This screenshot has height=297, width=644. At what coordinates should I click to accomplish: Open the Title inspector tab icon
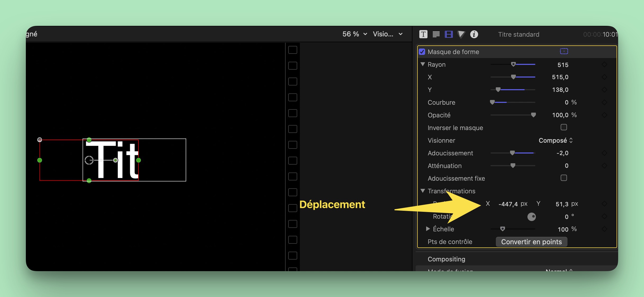coord(423,34)
